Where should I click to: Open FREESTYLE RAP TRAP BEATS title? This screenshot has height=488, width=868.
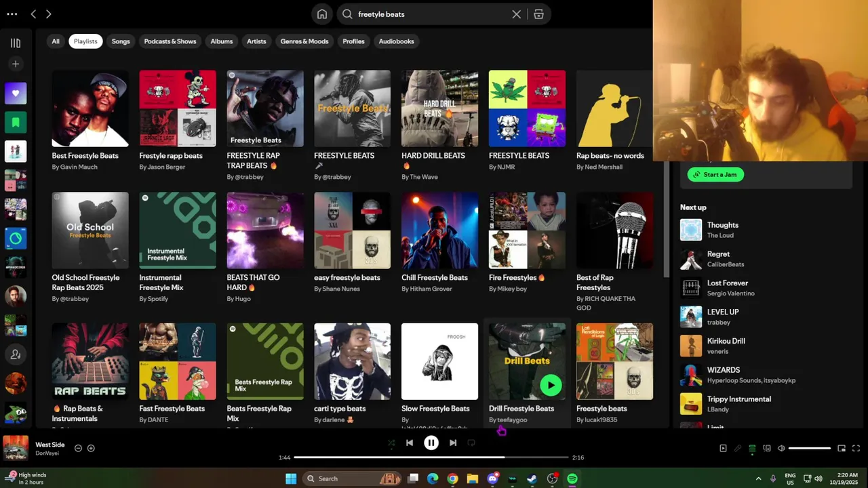pyautogui.click(x=253, y=161)
